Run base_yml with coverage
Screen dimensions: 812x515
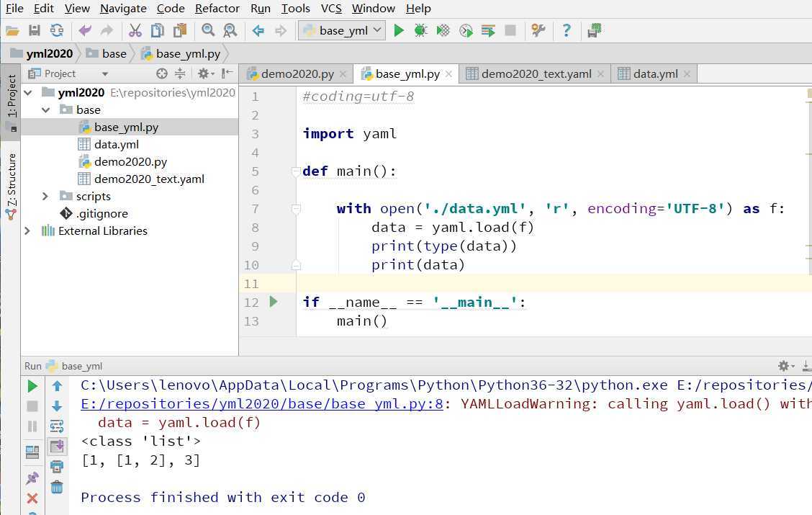coord(443,31)
